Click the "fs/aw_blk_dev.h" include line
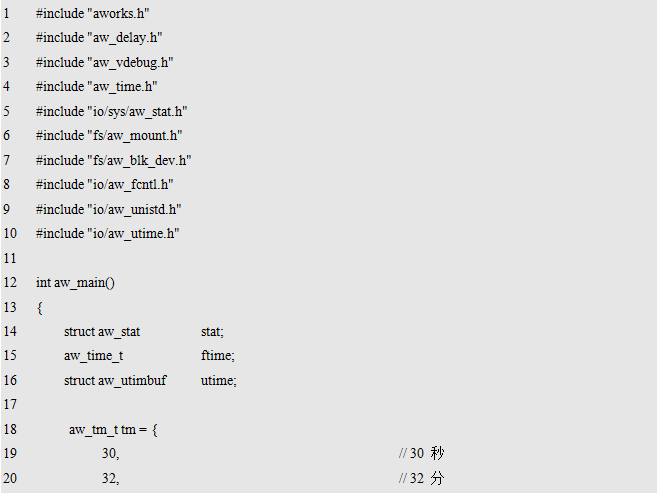The height and width of the screenshot is (493, 657). (x=113, y=160)
